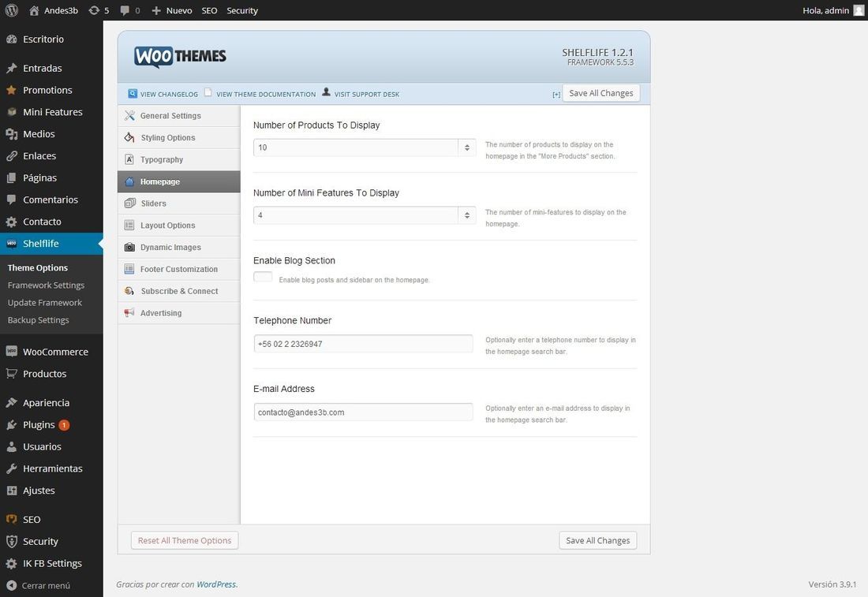Click the Páginas pages icon
The image size is (868, 597).
coord(11,177)
